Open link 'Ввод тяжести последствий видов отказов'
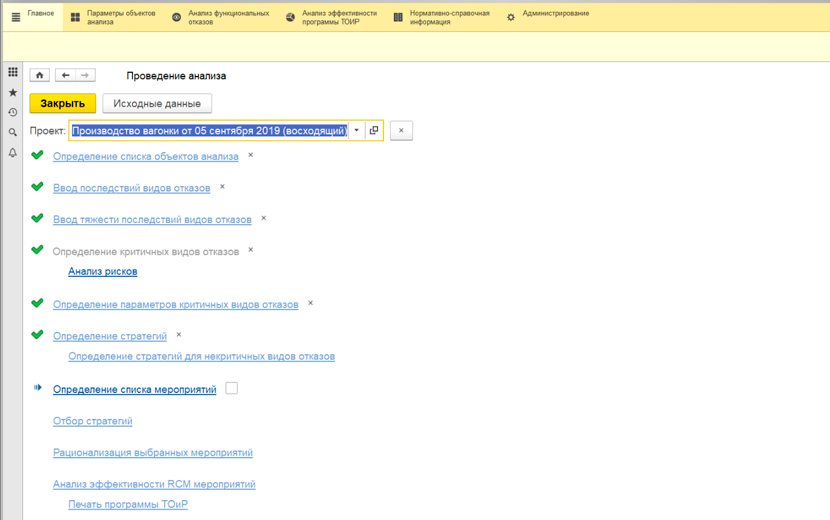The height and width of the screenshot is (520, 830). [152, 220]
